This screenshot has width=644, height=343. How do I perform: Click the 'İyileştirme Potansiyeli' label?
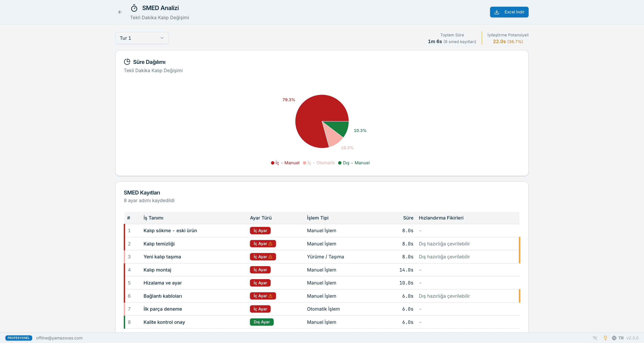click(508, 35)
